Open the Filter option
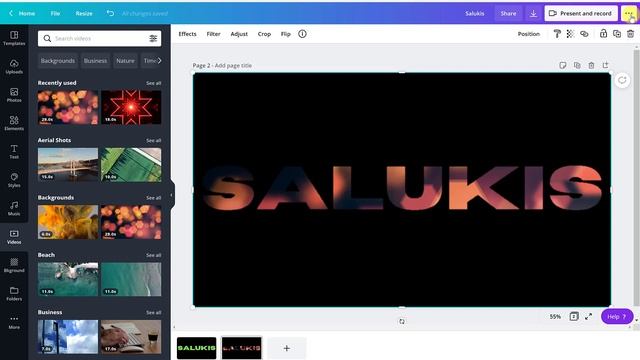Viewport: 640px width, 360px height. pyautogui.click(x=213, y=34)
